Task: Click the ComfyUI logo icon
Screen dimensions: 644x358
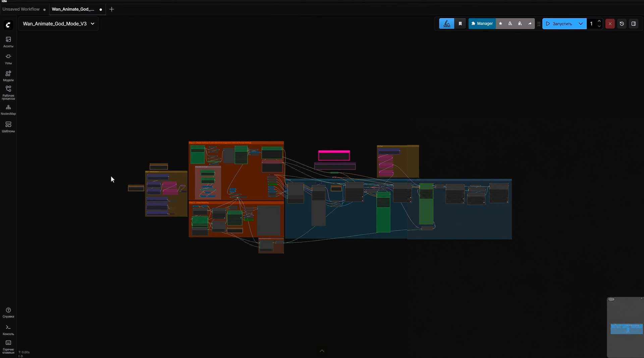Action: tap(8, 25)
